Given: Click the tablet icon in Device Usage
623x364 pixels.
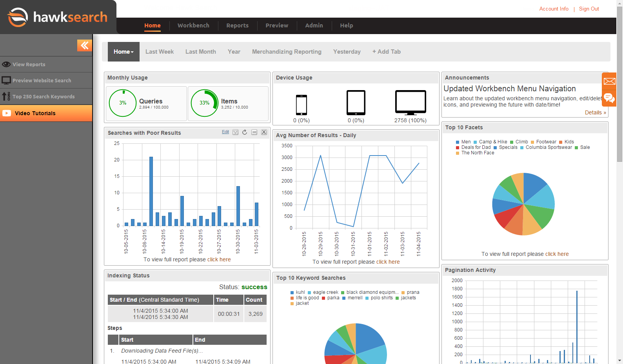Looking at the screenshot, I should (x=356, y=103).
